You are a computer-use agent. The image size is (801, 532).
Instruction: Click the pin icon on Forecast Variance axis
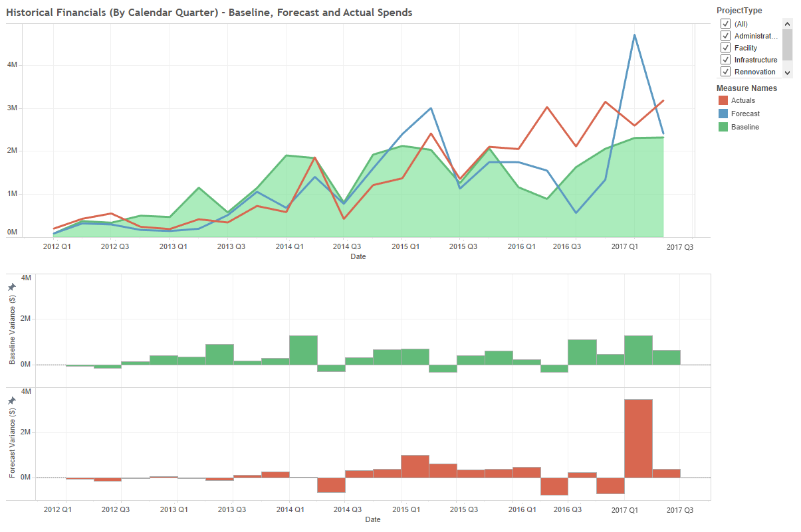(11, 401)
